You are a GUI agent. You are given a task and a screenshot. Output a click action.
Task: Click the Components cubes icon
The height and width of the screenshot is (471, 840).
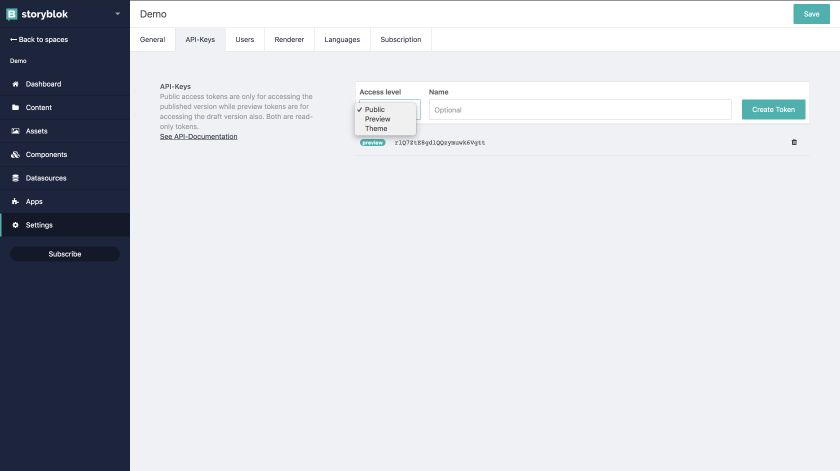[x=16, y=155]
